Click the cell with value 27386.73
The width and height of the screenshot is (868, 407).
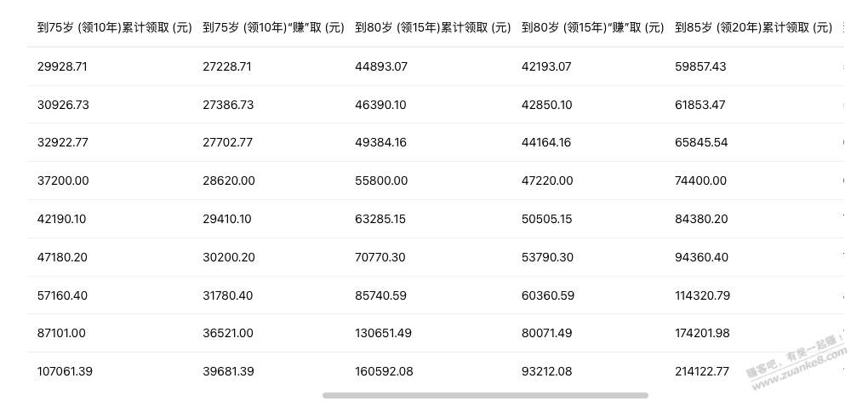[228, 105]
